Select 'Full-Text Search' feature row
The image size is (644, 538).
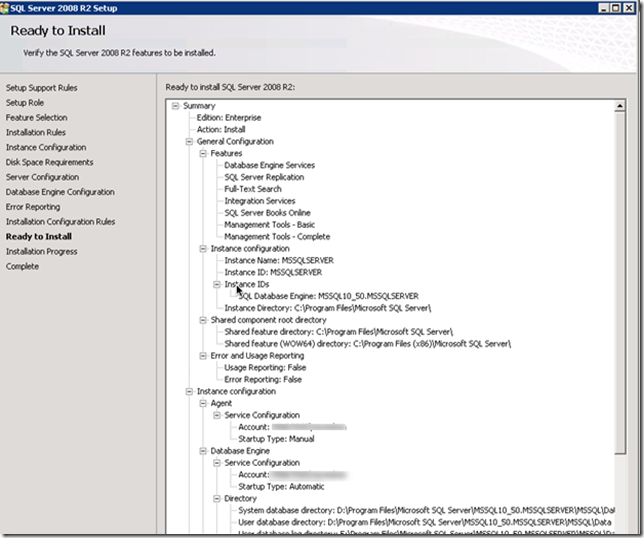click(253, 189)
